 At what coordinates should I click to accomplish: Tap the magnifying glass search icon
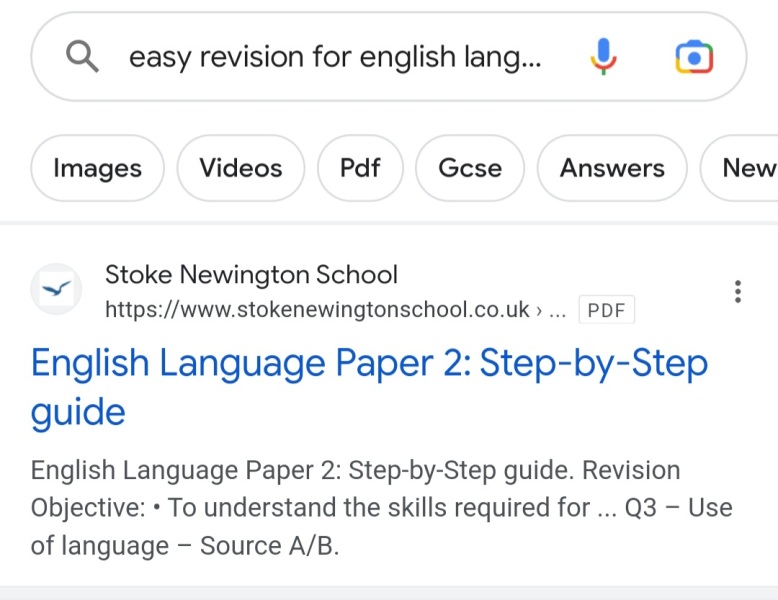click(82, 58)
